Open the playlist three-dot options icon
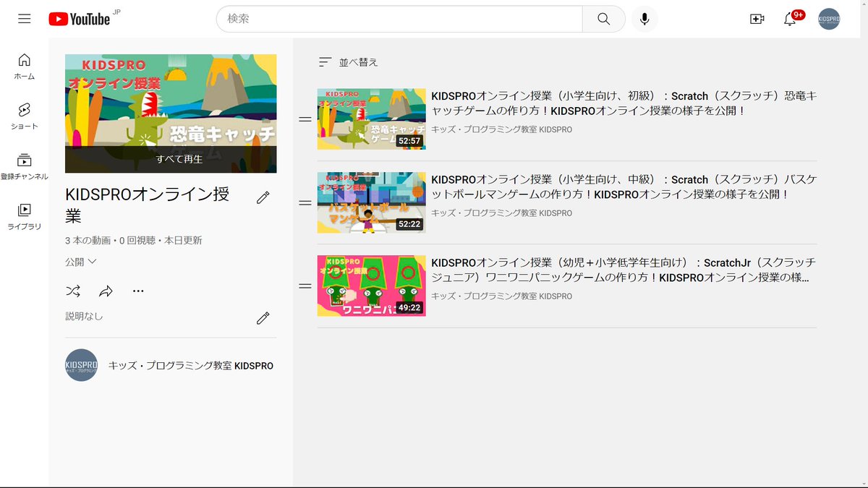 (x=138, y=291)
